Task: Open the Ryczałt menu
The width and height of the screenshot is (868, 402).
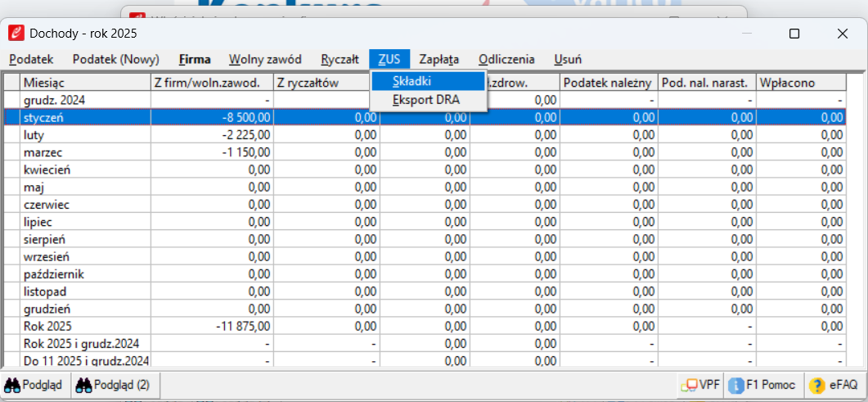Action: (340, 59)
